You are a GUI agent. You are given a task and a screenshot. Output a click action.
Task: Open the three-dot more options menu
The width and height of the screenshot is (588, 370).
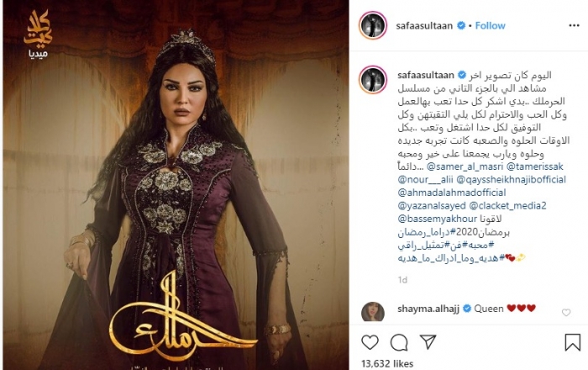574,25
